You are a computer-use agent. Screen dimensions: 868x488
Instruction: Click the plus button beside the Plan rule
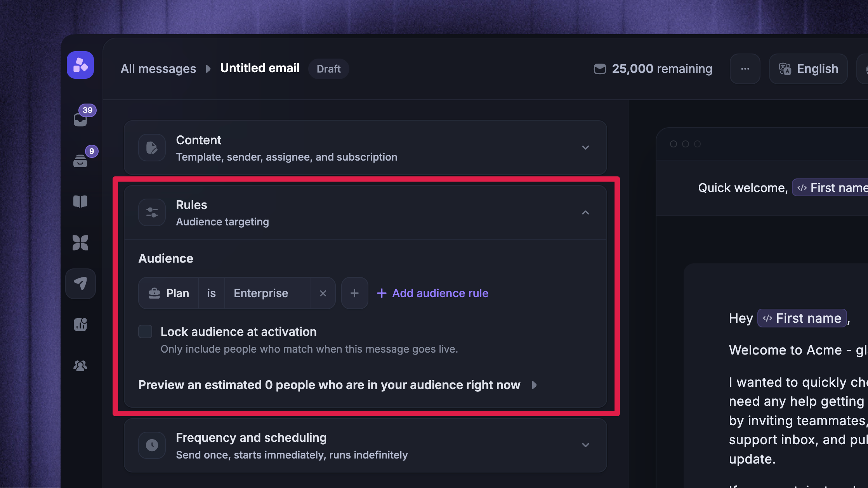click(354, 293)
